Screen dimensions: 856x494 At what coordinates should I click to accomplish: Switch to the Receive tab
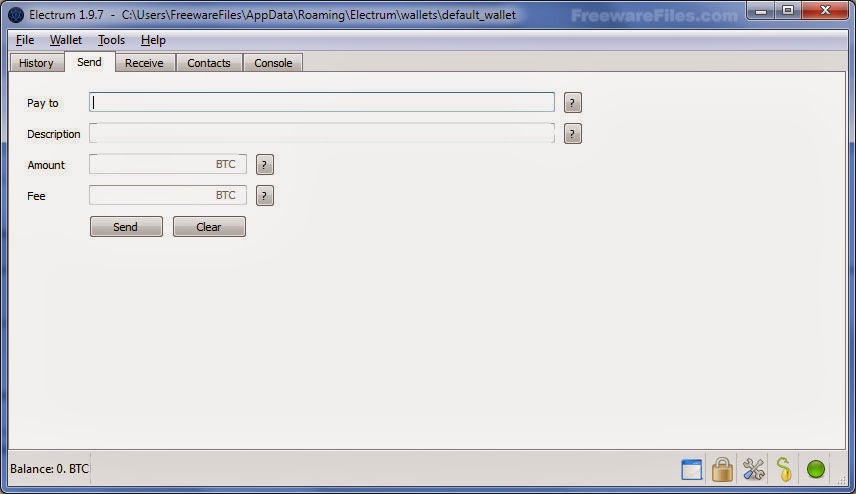[144, 63]
